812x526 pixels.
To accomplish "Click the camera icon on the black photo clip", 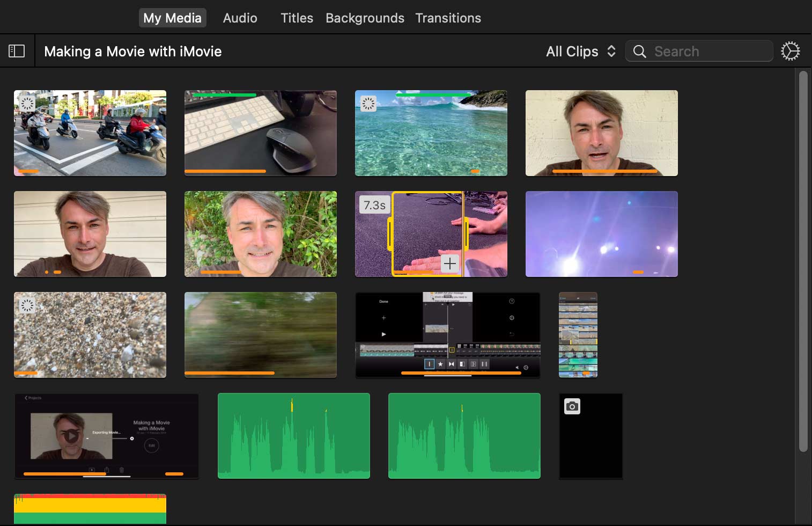I will (x=572, y=406).
